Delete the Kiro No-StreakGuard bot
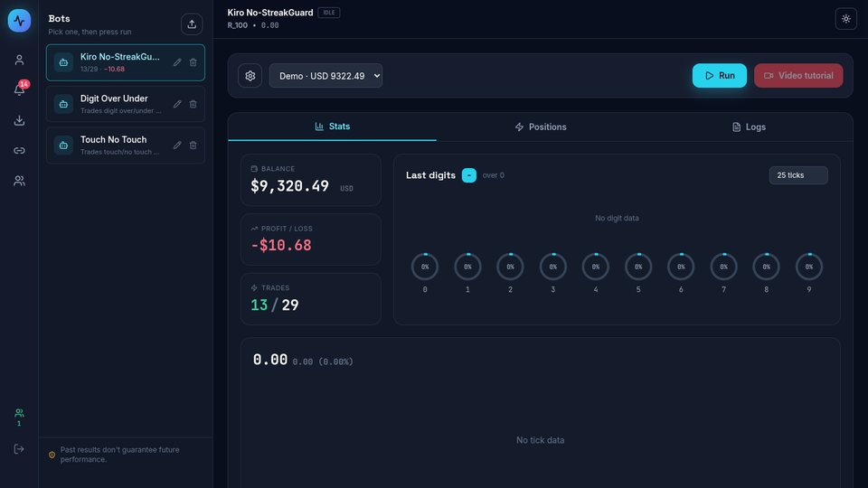 pyautogui.click(x=193, y=62)
